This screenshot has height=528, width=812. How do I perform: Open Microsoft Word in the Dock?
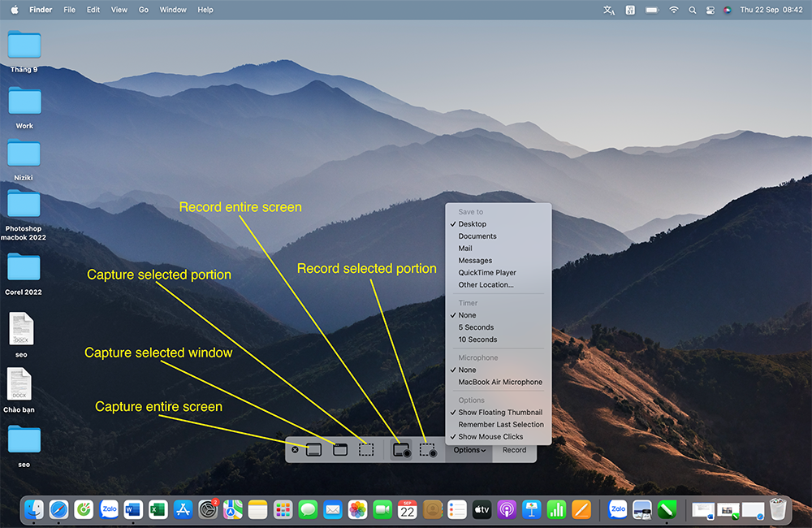pos(133,510)
